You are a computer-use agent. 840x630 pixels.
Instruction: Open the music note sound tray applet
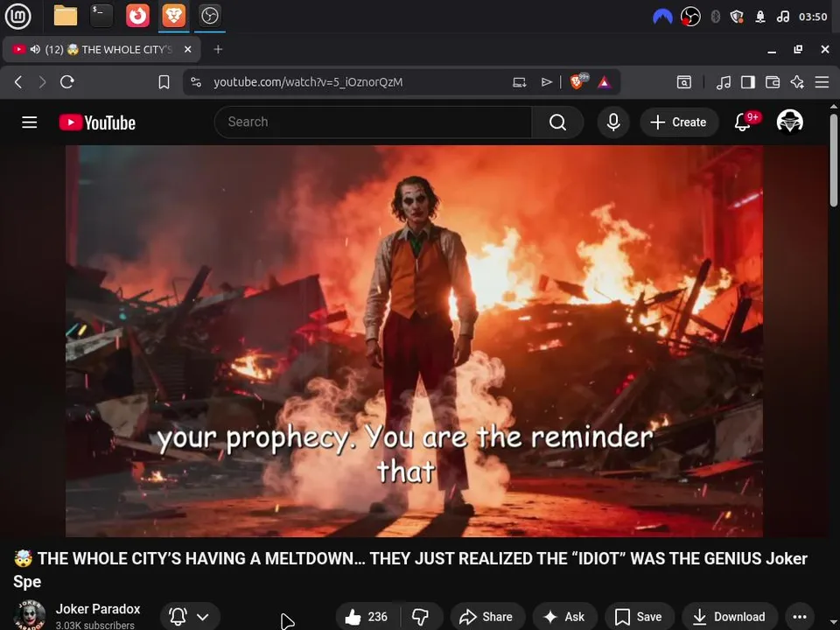coord(782,17)
